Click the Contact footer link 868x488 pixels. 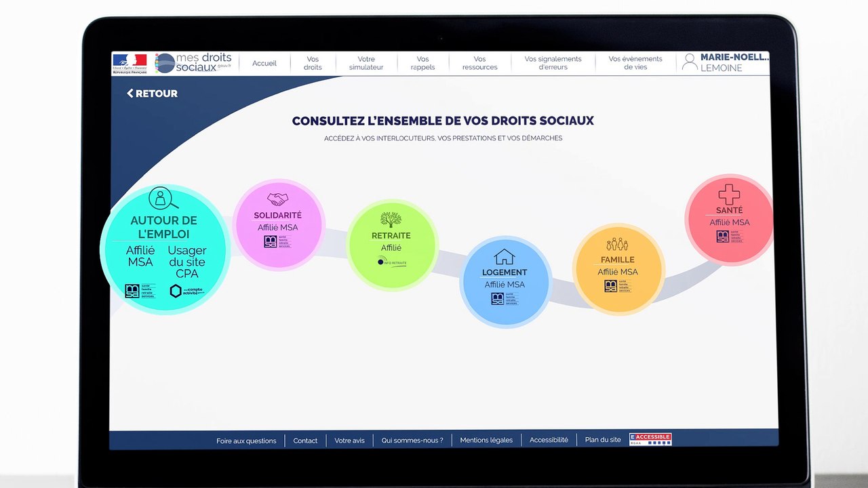[x=305, y=441]
